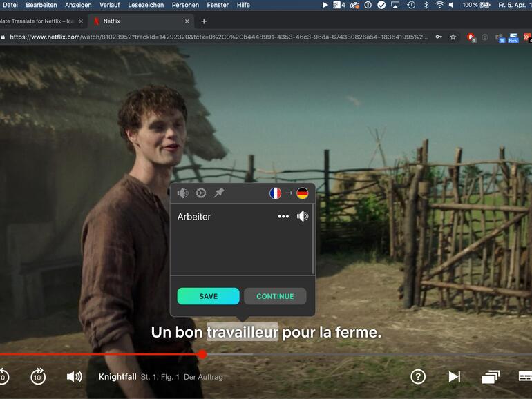532x399 pixels.
Task: Select the French source language flag
Action: pyautogui.click(x=275, y=193)
